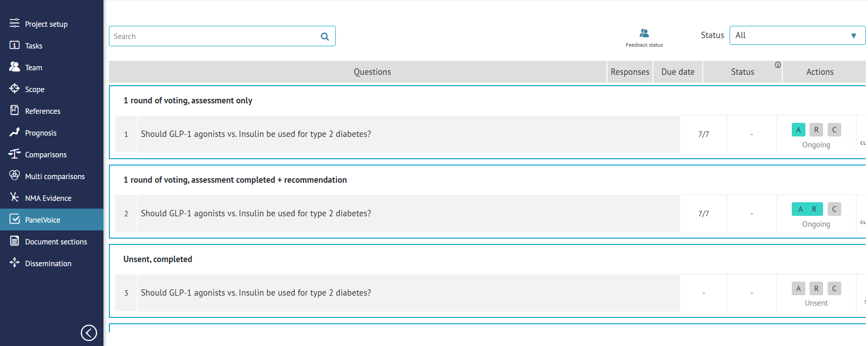Viewport: 868px width, 346px height.
Task: Expand group '1 round of voting, assessment only'
Action: (x=188, y=101)
